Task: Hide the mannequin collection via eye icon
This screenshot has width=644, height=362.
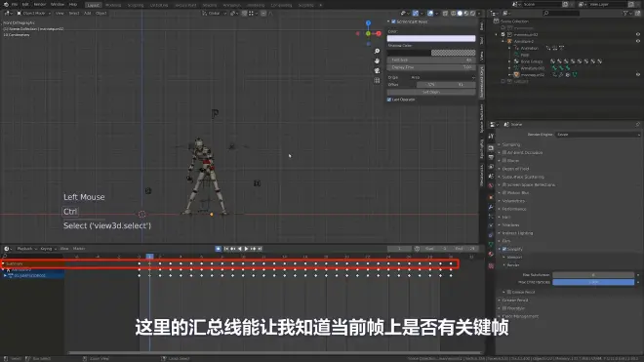Action: (x=638, y=34)
